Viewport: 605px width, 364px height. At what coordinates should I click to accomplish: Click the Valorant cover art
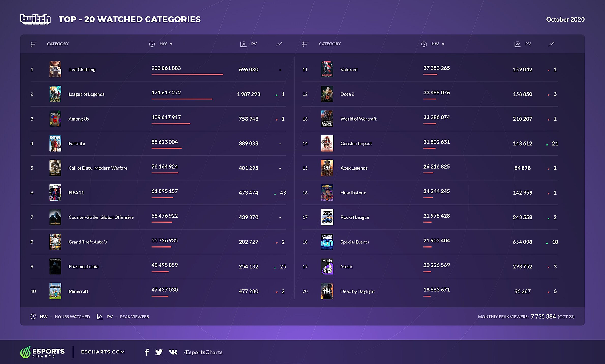(327, 70)
